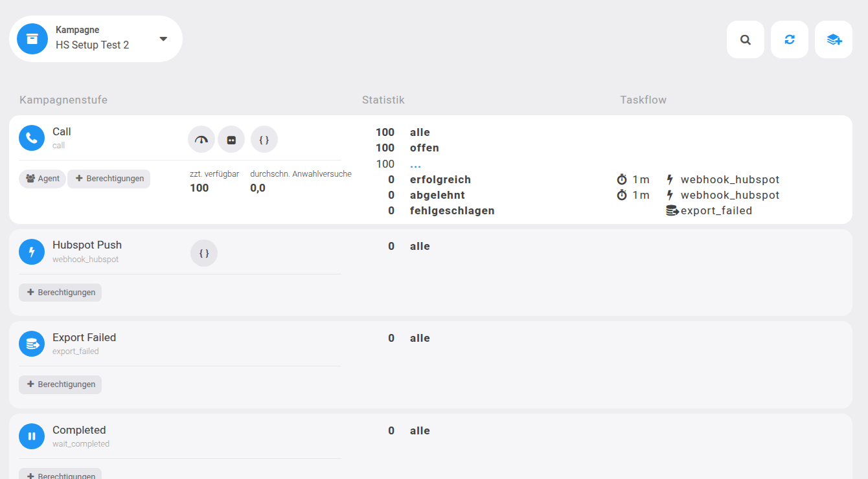Click webhook_hubspot in the abgelehnt taskflow
The image size is (868, 479).
coord(730,195)
